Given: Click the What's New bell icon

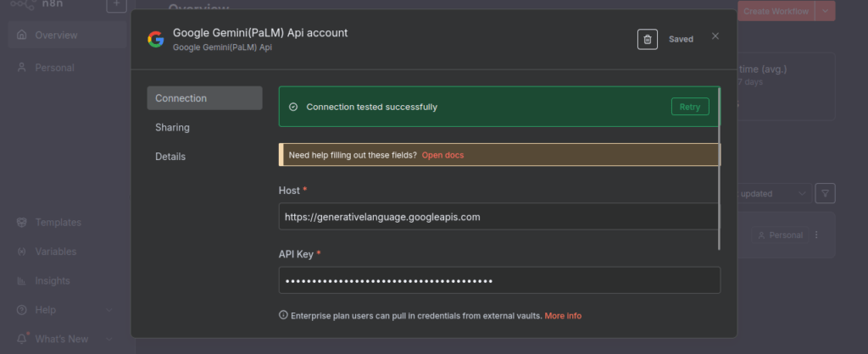Looking at the screenshot, I should (x=22, y=339).
